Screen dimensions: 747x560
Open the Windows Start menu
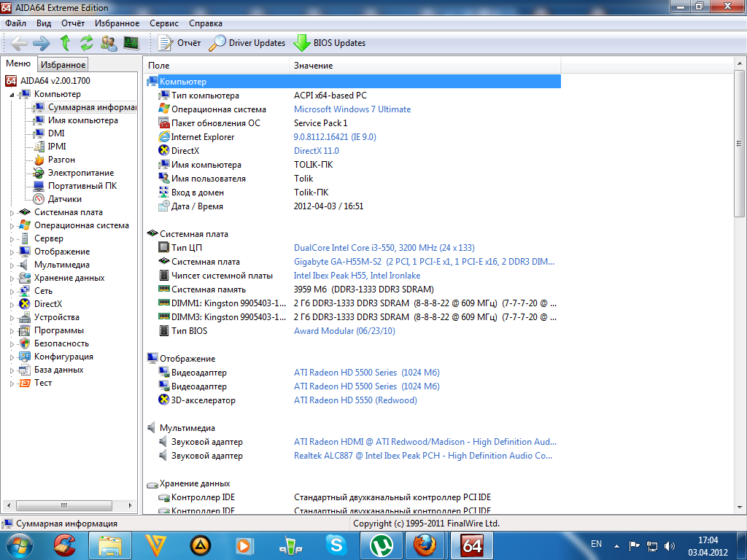pyautogui.click(x=20, y=545)
